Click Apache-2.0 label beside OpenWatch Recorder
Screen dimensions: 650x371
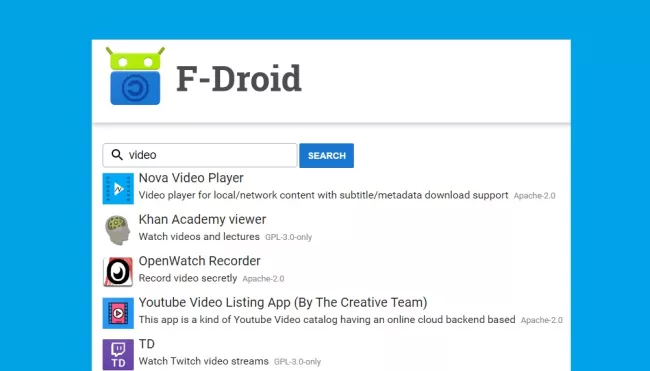click(x=263, y=279)
